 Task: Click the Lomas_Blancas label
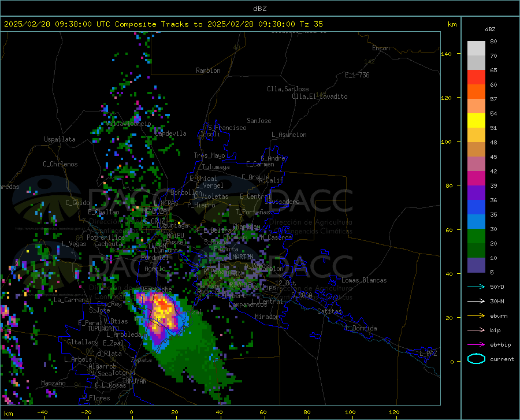point(364,280)
